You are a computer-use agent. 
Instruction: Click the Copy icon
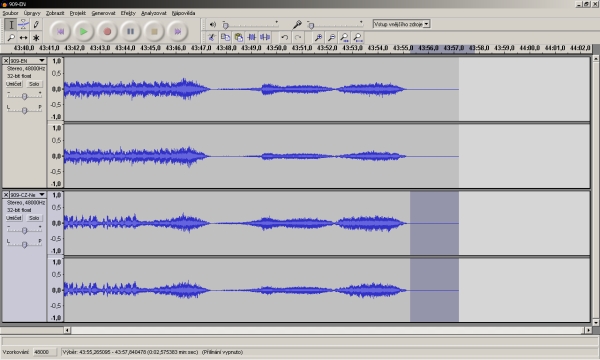(225, 37)
